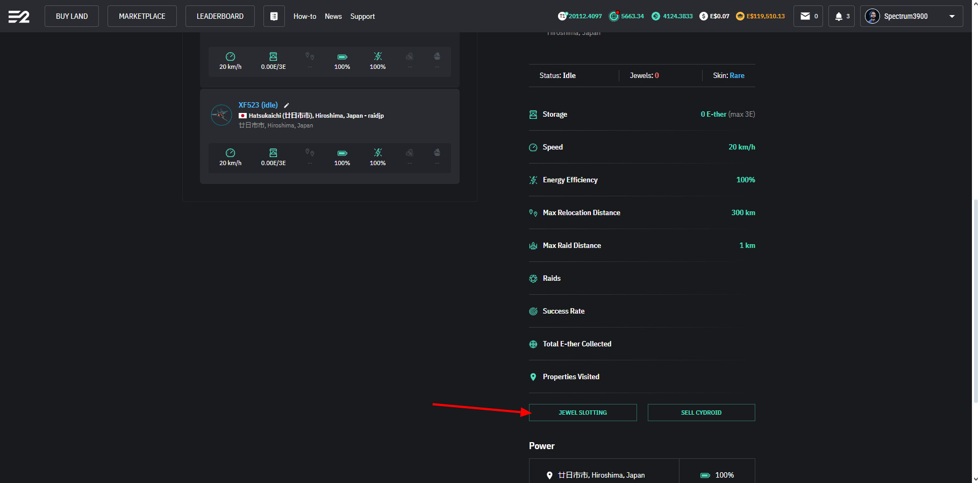Open the LEADERBOARD page
This screenshot has height=483, width=980.
[x=220, y=16]
